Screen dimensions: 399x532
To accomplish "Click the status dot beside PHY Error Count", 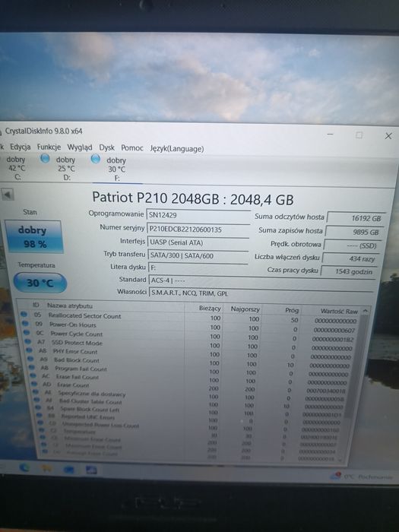I will tap(29, 350).
